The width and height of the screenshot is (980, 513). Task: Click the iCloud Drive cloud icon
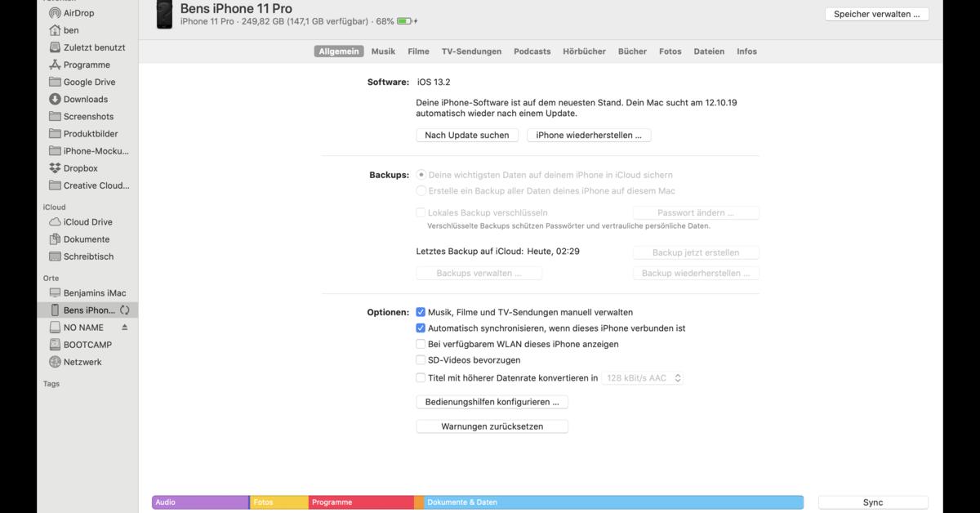pyautogui.click(x=55, y=221)
